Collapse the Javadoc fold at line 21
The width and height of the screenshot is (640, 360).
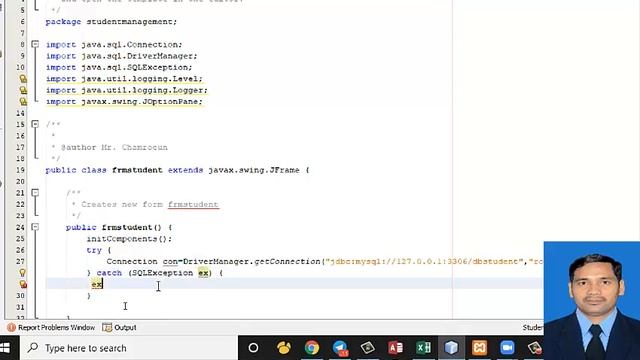[x=35, y=192]
